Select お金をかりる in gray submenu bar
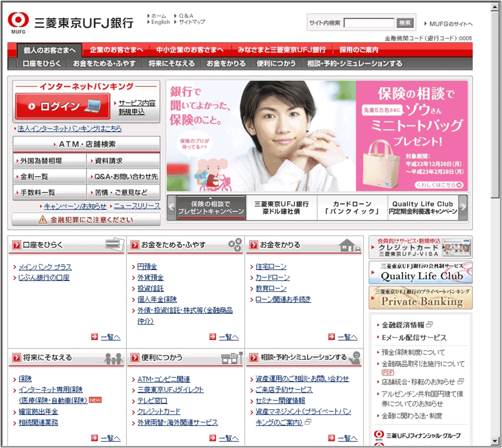The image size is (502, 448). (226, 63)
